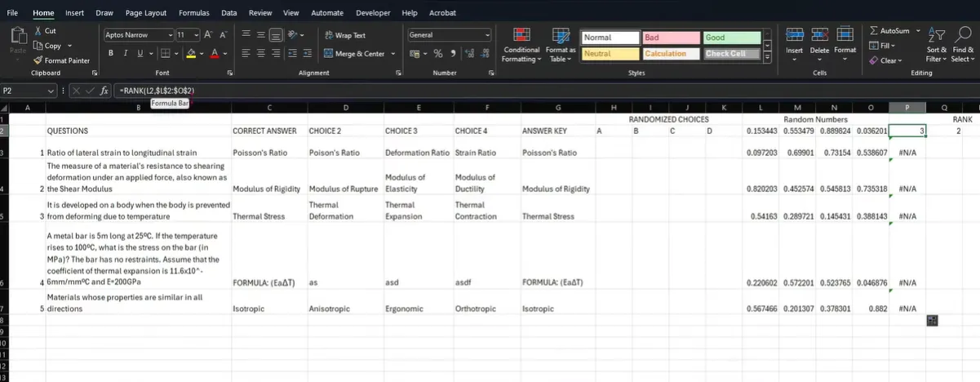Click the Cut scissors icon
Screen dimensions: 980x382
[x=38, y=30]
